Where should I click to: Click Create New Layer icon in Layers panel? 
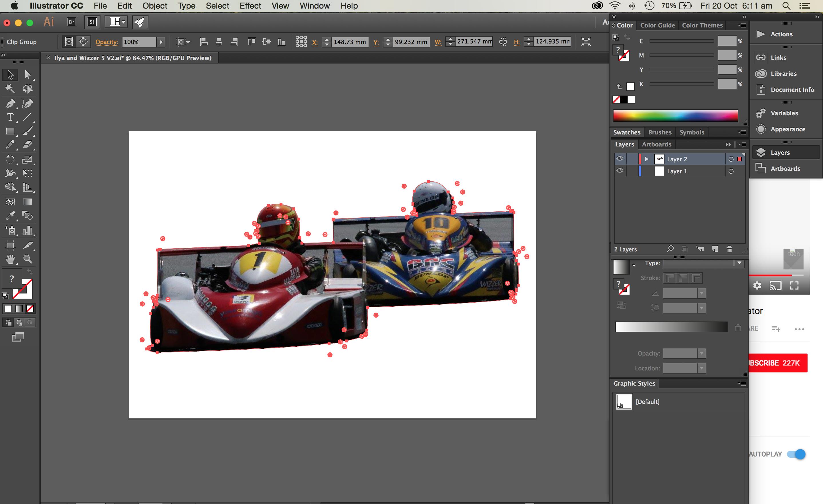click(x=715, y=249)
